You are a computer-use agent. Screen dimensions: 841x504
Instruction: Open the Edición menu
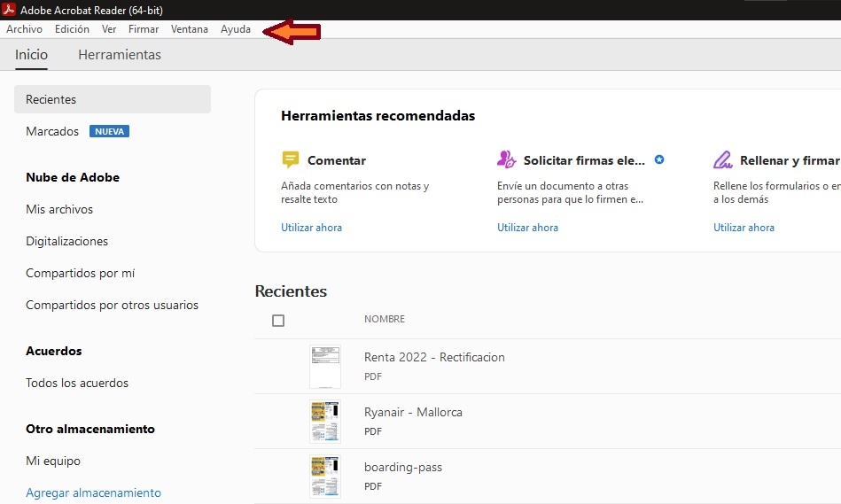72,29
